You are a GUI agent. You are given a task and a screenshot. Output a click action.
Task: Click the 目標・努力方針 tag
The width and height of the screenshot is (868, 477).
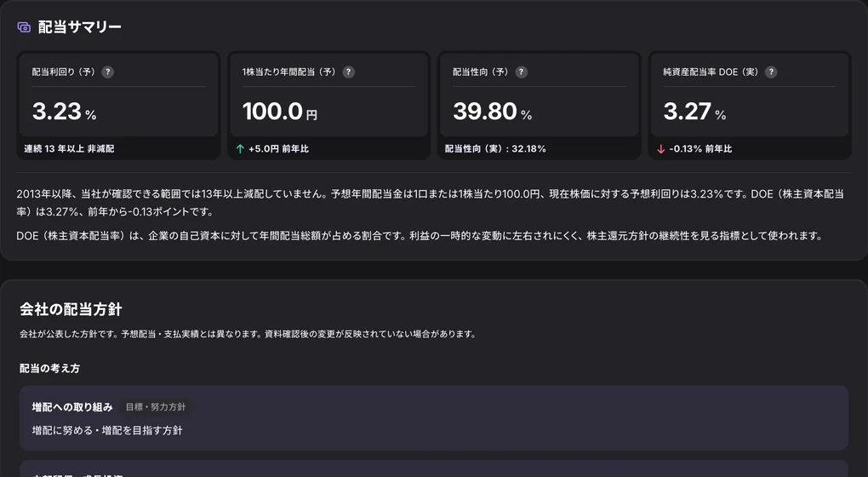[x=156, y=407]
